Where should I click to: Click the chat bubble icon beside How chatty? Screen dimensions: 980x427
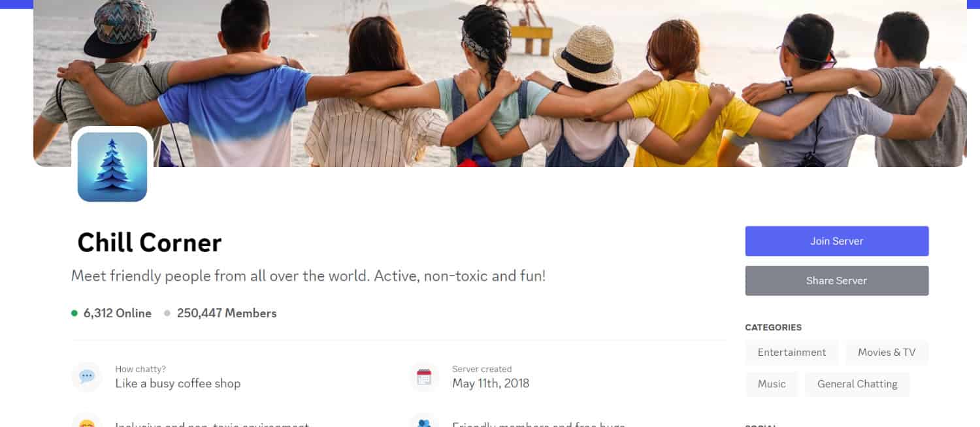pos(87,377)
